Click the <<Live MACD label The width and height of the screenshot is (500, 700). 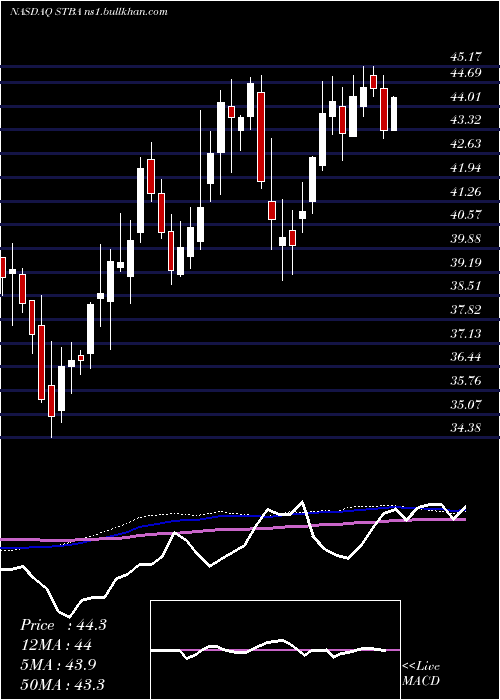pos(421,674)
